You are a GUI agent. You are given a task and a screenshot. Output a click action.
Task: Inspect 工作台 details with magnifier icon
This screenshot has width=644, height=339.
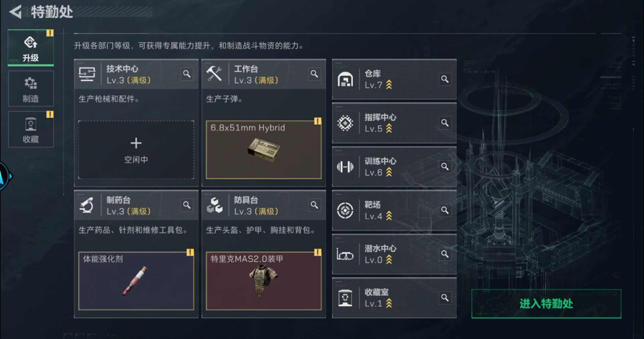pyautogui.click(x=314, y=74)
